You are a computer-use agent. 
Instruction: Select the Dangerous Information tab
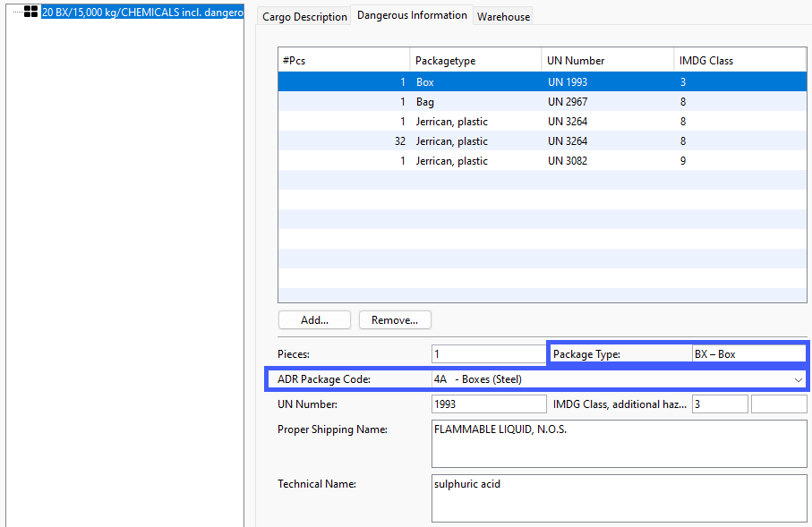point(411,14)
